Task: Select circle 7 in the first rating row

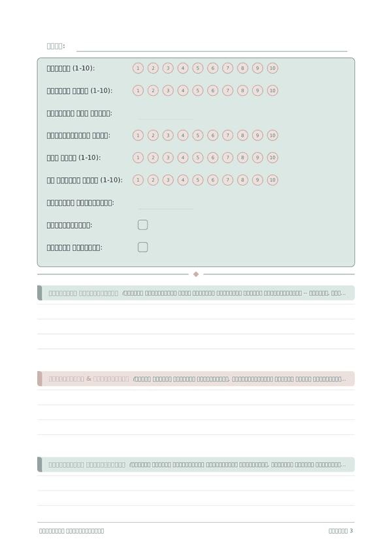Action: 227,68
